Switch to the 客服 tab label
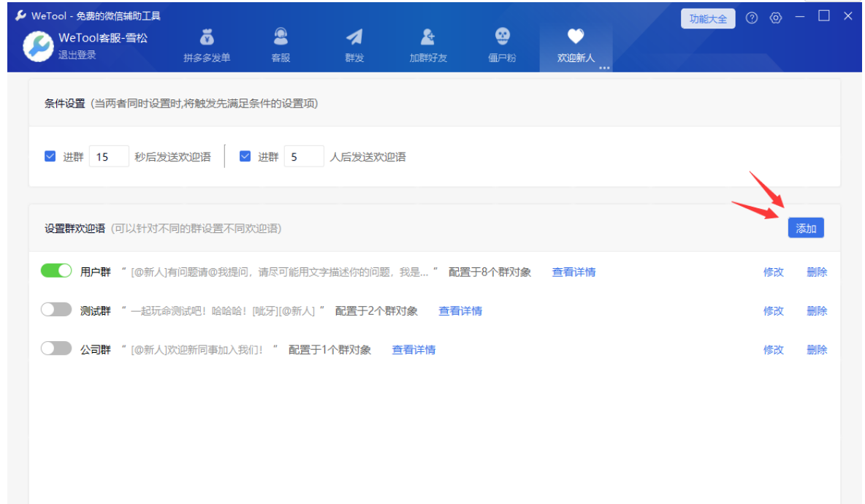This screenshot has height=504, width=865. pyautogui.click(x=281, y=58)
